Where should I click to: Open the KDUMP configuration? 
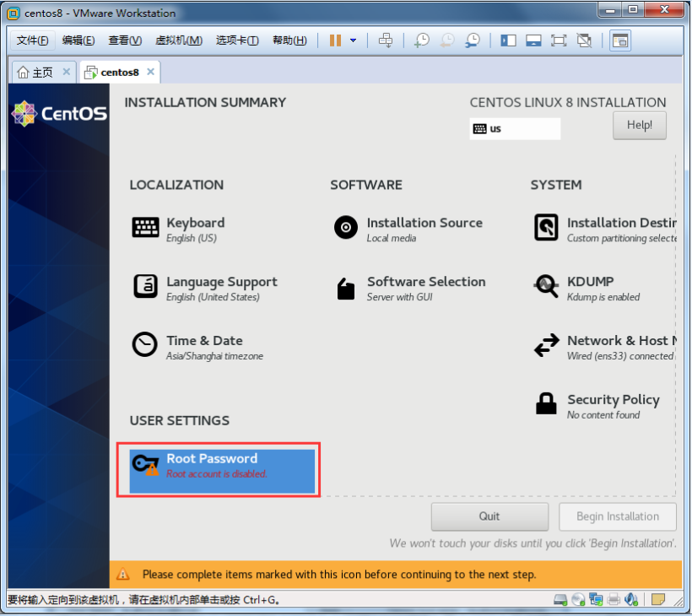[589, 288]
